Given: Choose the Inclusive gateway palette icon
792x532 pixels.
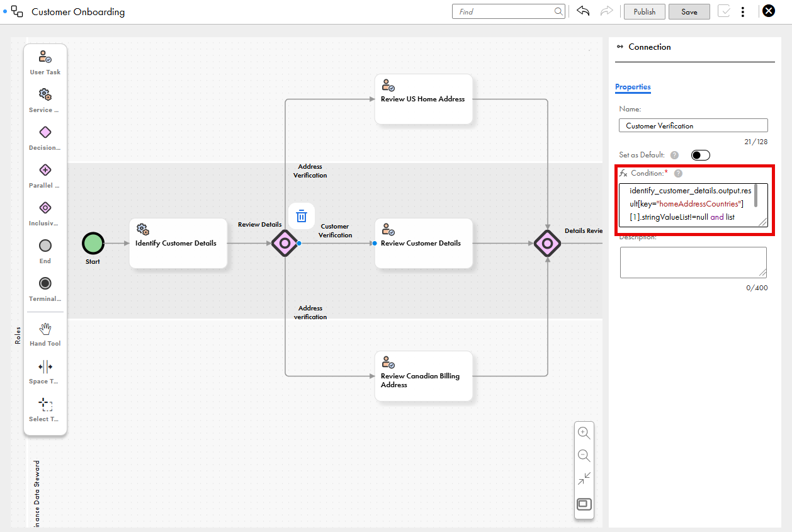Looking at the screenshot, I should coord(45,208).
